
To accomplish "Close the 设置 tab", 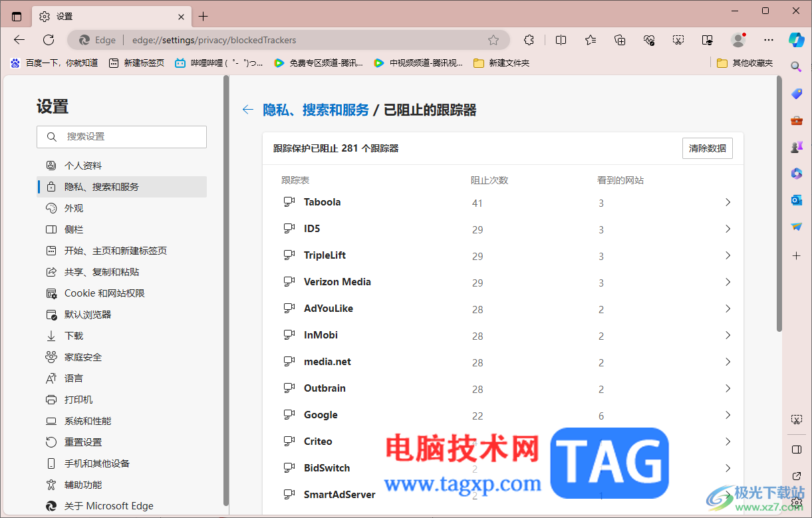I will (x=182, y=17).
